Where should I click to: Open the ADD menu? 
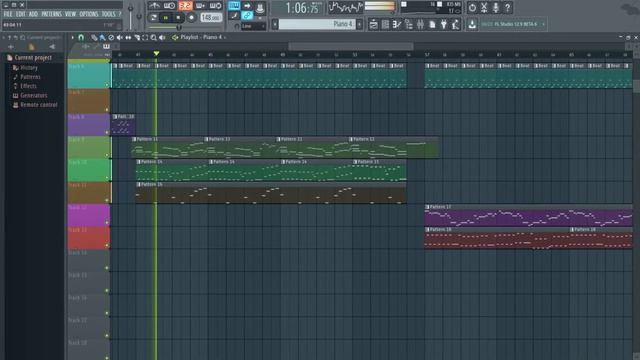click(33, 14)
